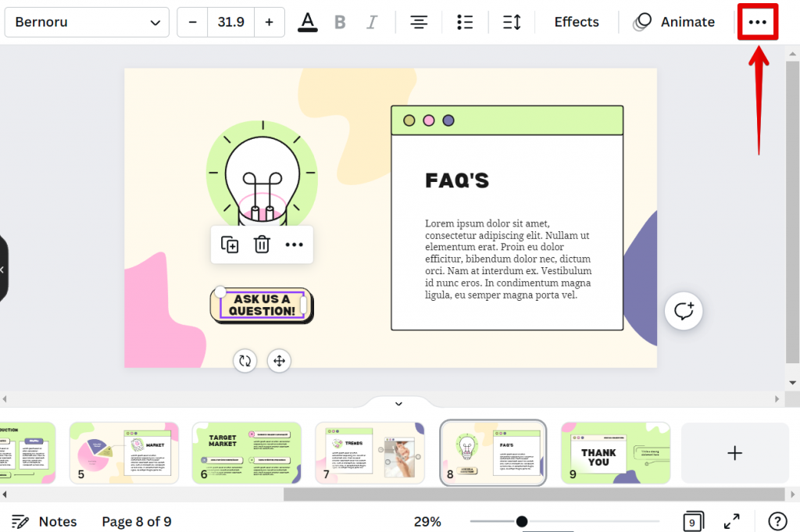Delete the selected light bulb element
Viewport: 800px width, 532px height.
coord(262,245)
